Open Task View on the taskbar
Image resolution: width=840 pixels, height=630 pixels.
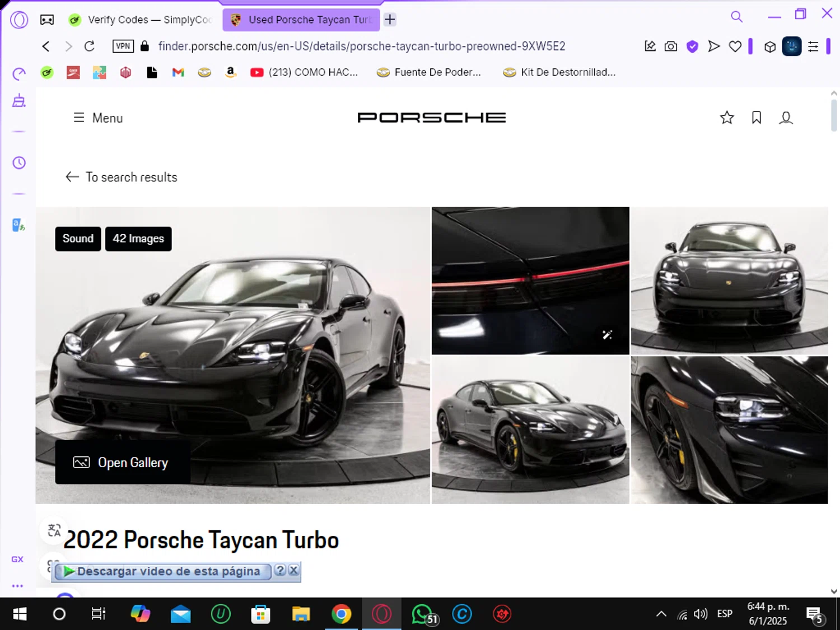point(99,614)
